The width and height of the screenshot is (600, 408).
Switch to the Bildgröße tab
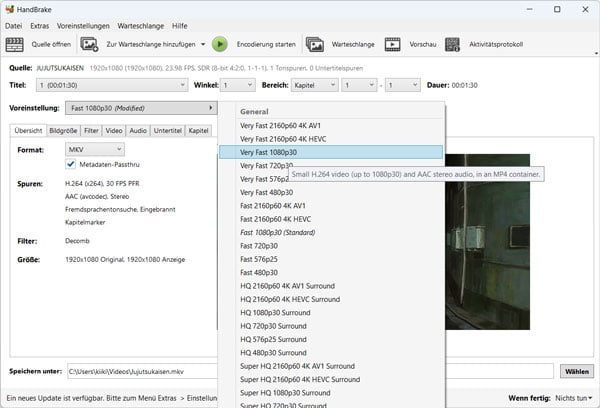63,130
